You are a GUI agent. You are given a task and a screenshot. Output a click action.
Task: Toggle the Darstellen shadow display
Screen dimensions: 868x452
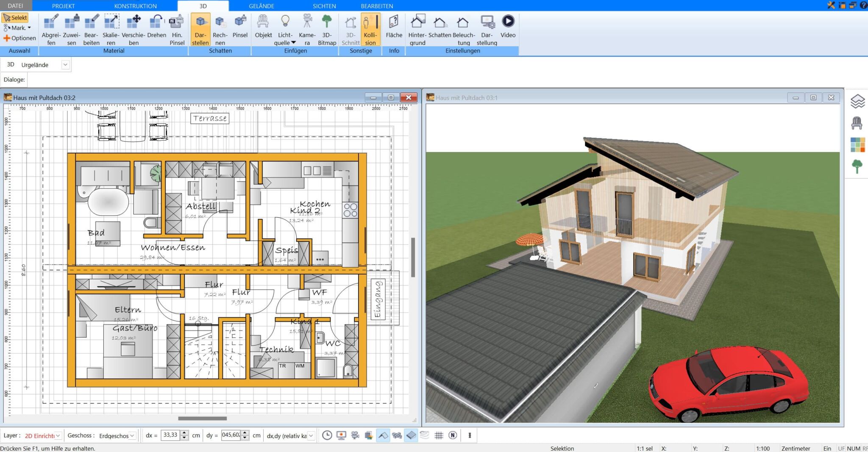pyautogui.click(x=200, y=28)
